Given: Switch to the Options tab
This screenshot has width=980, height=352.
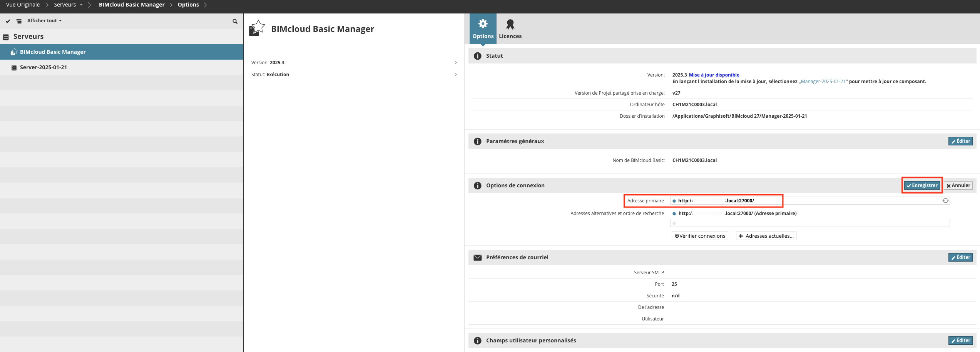Looking at the screenshot, I should [x=483, y=29].
